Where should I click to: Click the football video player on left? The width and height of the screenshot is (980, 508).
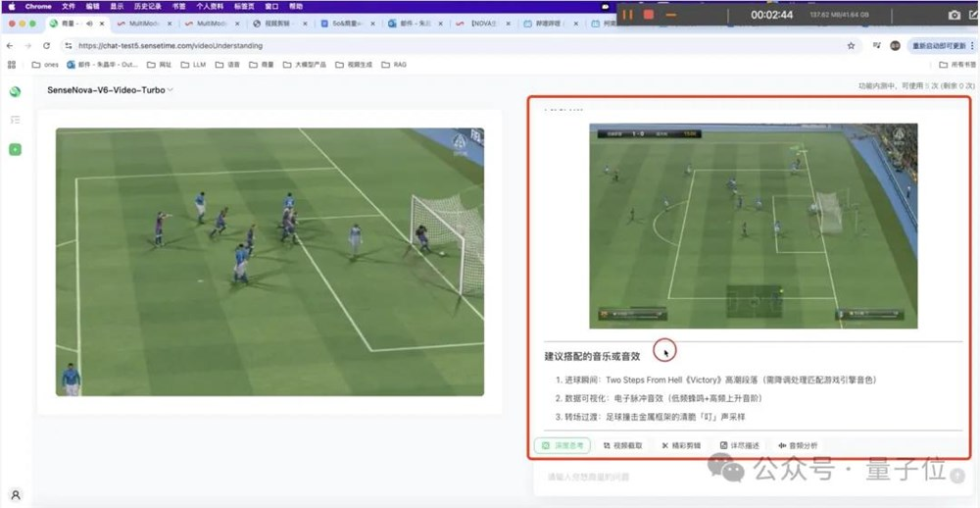coord(270,262)
